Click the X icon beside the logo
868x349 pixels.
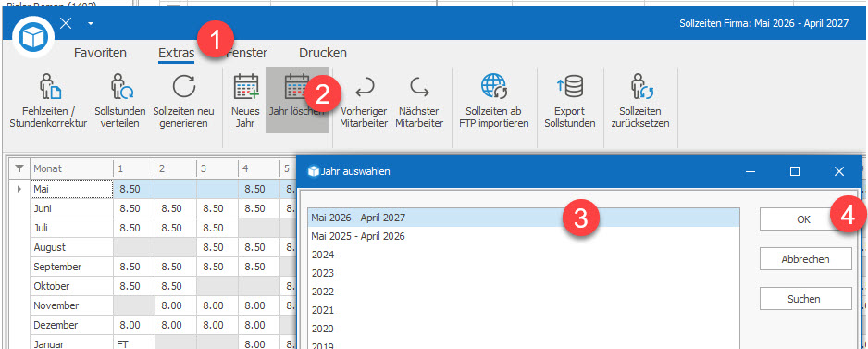click(66, 23)
